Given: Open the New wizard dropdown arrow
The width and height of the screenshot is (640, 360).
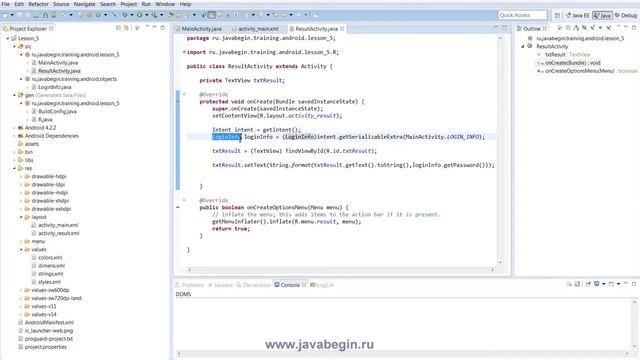Looking at the screenshot, I should tap(12, 15).
